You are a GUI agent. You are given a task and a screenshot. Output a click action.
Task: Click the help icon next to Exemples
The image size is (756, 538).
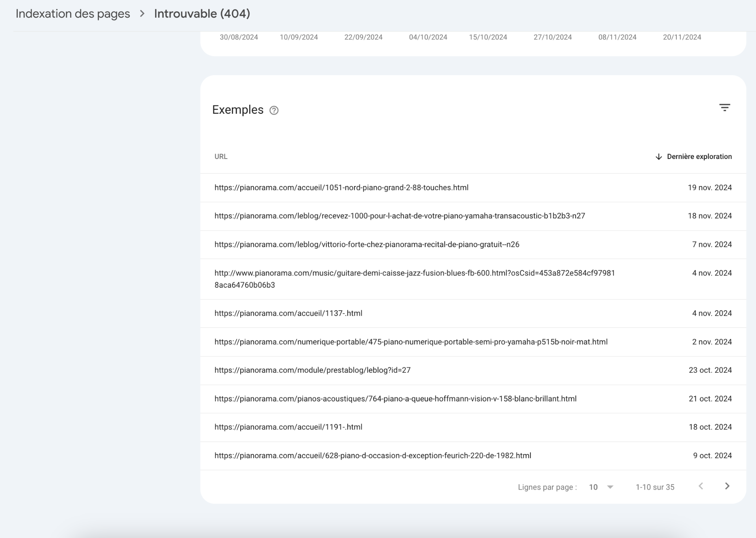pyautogui.click(x=274, y=111)
